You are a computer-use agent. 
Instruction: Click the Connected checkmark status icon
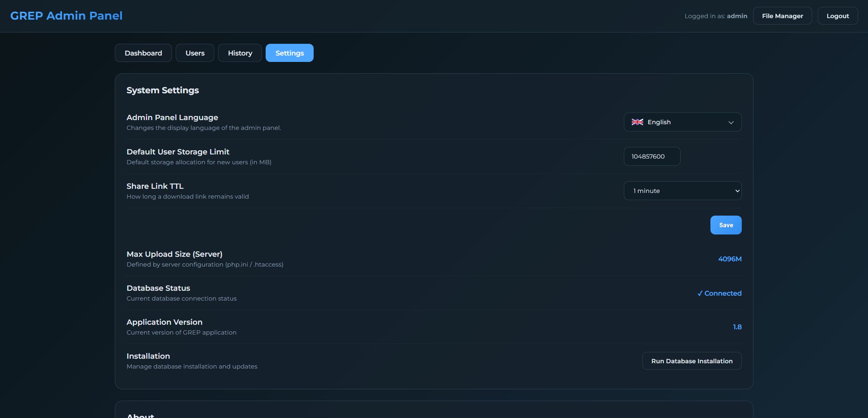(x=700, y=293)
